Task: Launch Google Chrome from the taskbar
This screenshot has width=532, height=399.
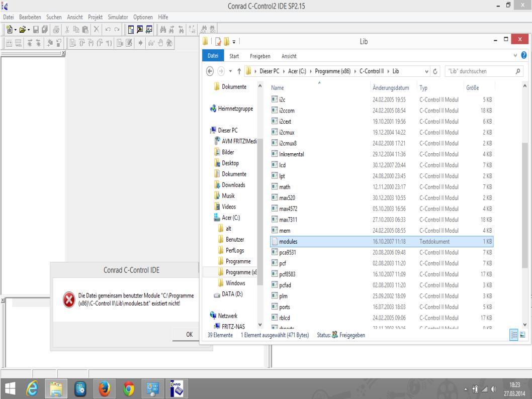Action: (x=130, y=387)
